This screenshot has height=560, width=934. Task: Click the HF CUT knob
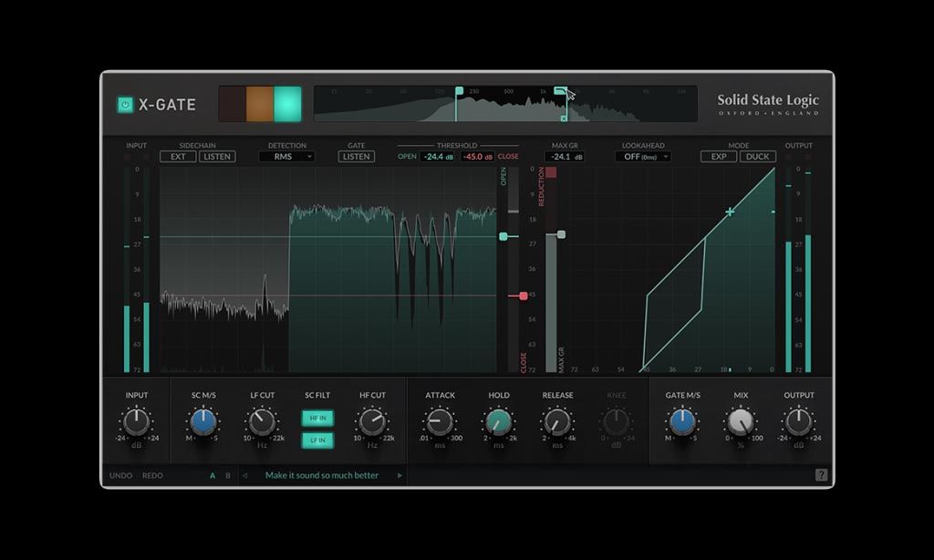(x=372, y=421)
